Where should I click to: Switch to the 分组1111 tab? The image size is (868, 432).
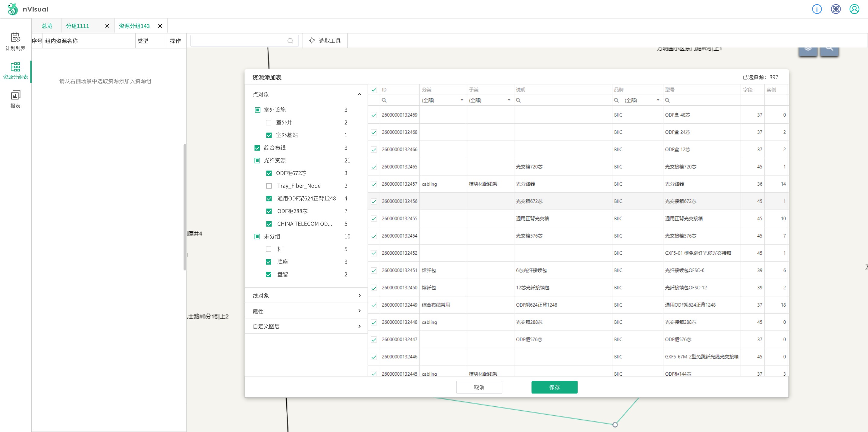77,26
